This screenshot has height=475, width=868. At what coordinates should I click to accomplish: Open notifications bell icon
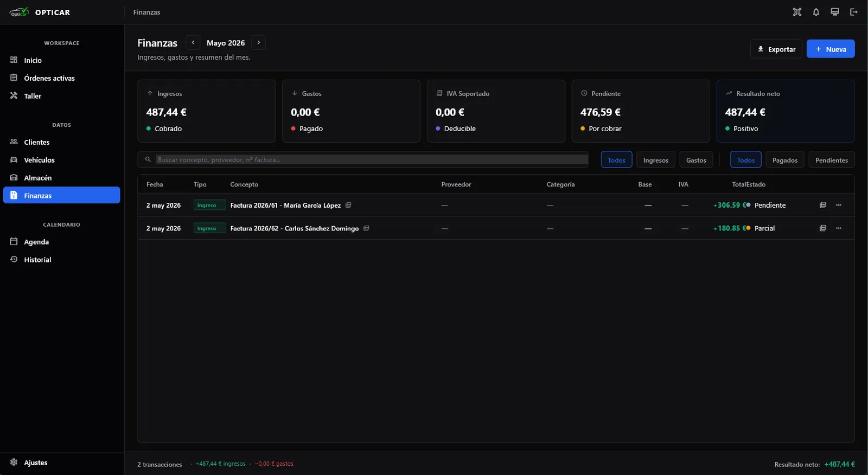coord(816,12)
